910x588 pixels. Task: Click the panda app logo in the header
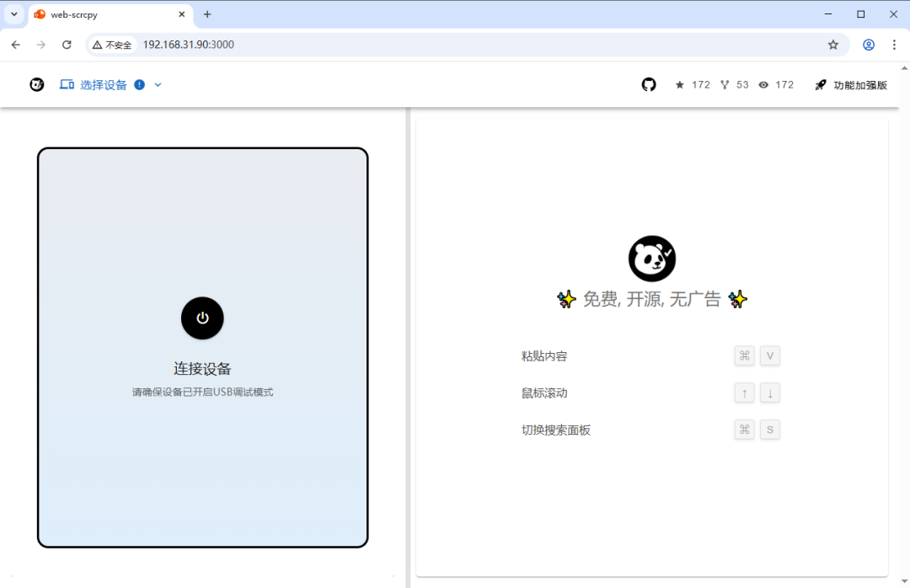click(36, 84)
